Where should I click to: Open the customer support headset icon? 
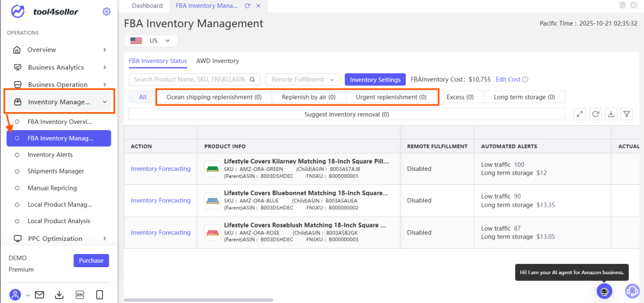click(x=633, y=291)
